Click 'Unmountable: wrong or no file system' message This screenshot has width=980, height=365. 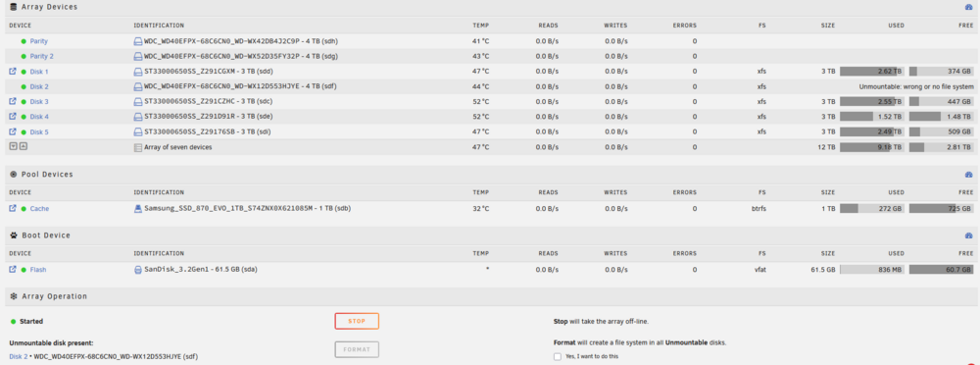pos(916,86)
